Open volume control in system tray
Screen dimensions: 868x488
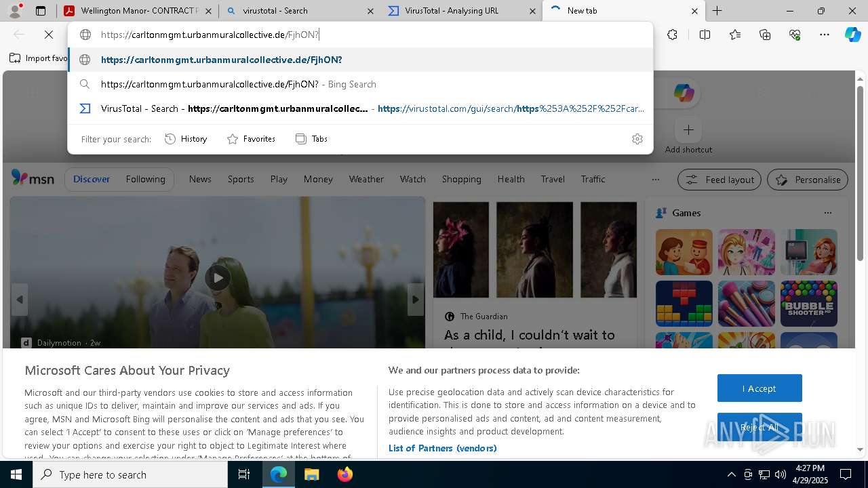coord(781,474)
